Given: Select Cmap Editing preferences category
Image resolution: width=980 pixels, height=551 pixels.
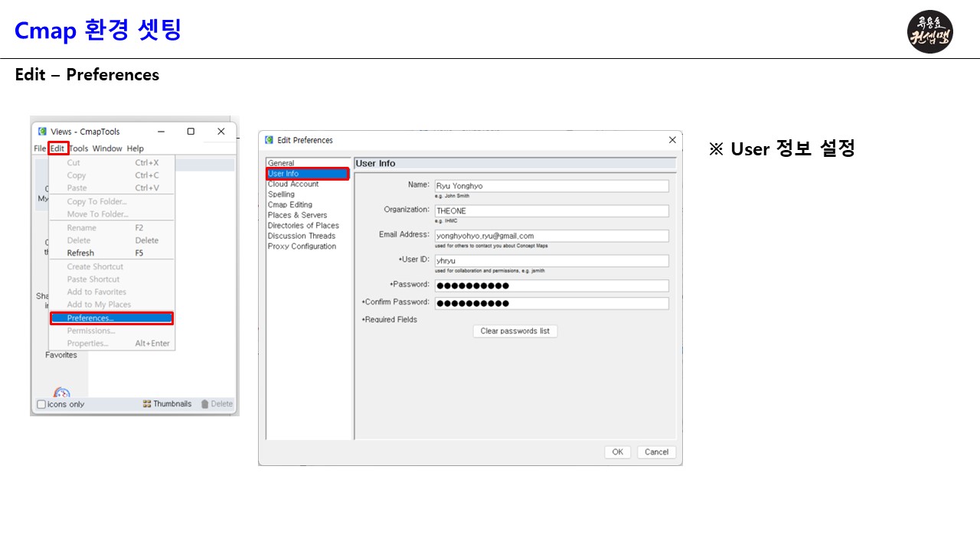Looking at the screenshot, I should tap(308, 205).
